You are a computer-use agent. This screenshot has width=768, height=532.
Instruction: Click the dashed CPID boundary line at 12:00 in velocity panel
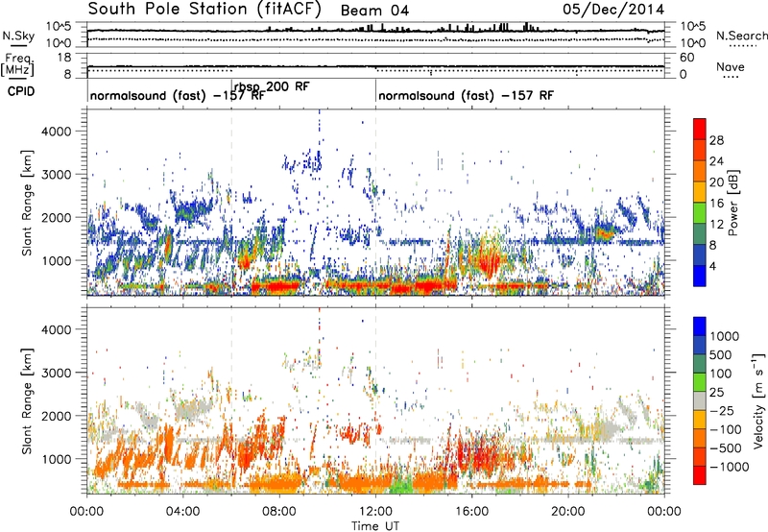point(375,400)
